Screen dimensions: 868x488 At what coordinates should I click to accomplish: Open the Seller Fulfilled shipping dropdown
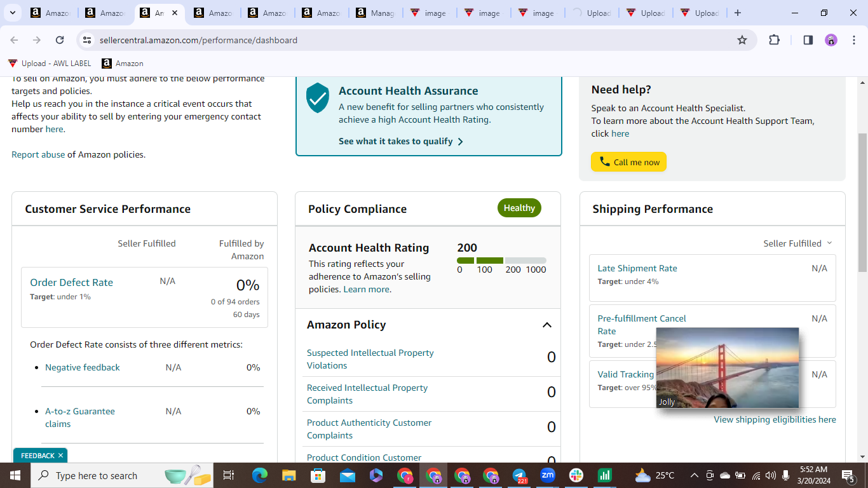pos(797,243)
